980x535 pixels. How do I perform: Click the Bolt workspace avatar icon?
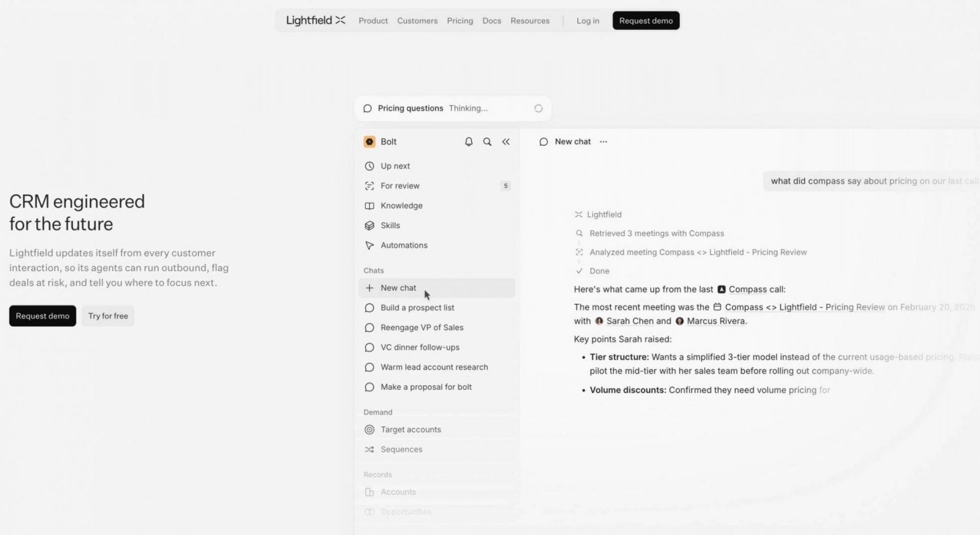[x=369, y=142]
